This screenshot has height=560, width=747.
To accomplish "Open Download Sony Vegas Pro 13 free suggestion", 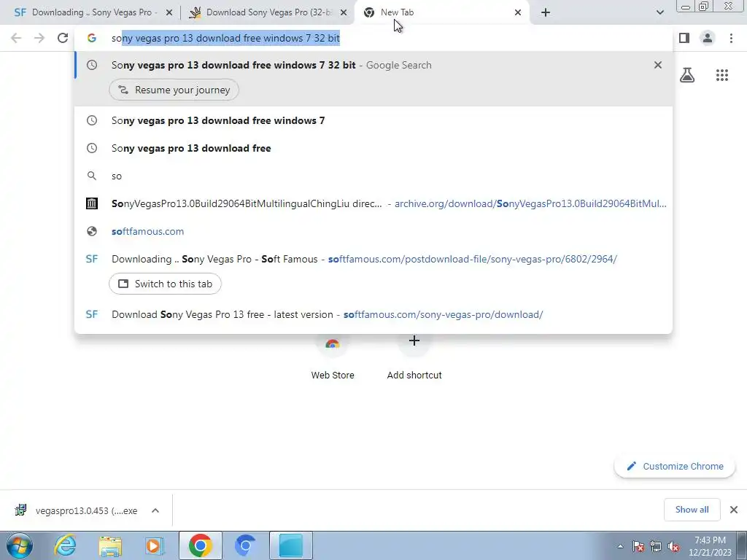I will pyautogui.click(x=373, y=314).
